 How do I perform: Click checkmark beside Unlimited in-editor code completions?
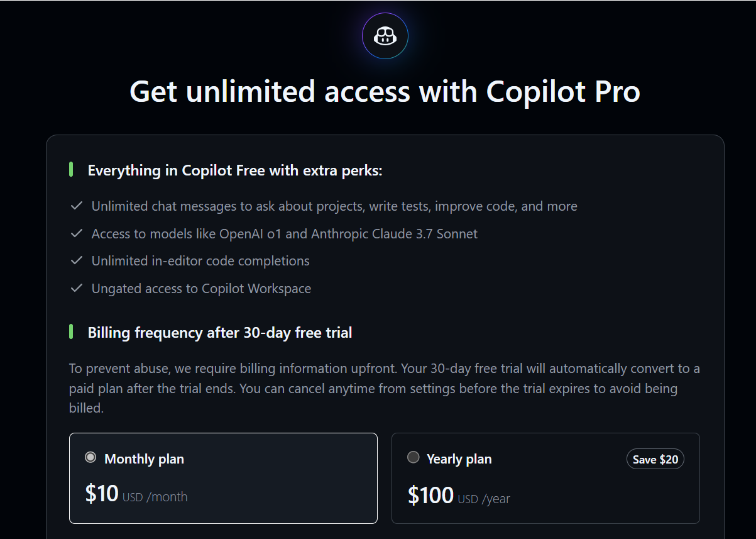click(77, 260)
